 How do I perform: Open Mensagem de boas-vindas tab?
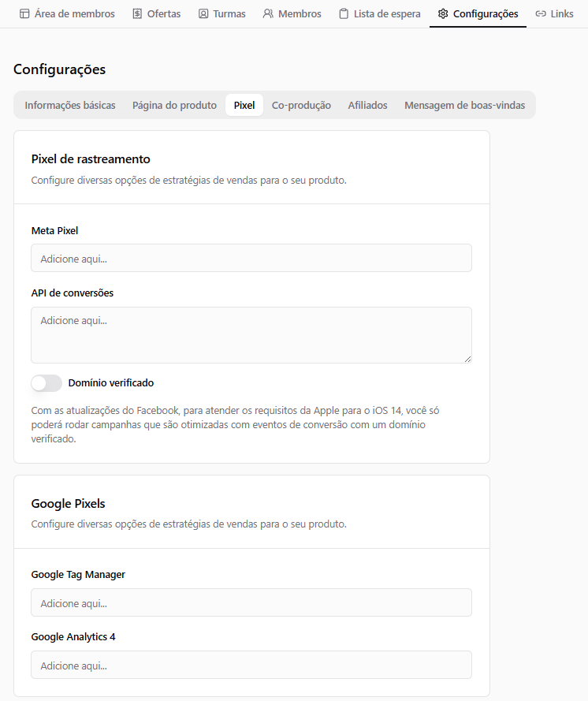(465, 105)
